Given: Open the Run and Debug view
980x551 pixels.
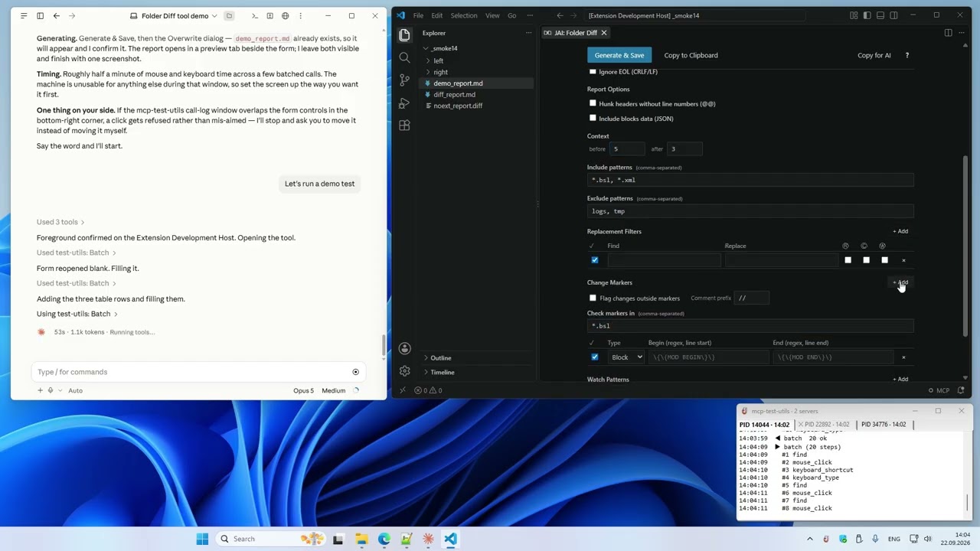Looking at the screenshot, I should point(404,103).
